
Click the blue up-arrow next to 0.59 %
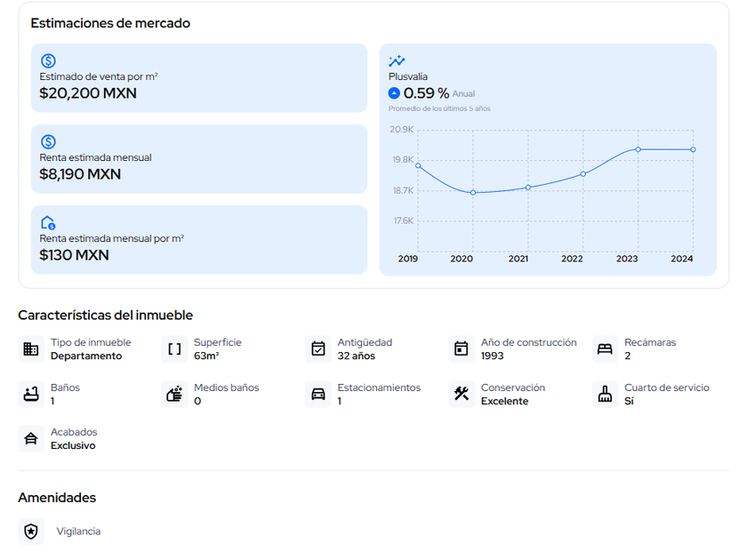coord(394,93)
